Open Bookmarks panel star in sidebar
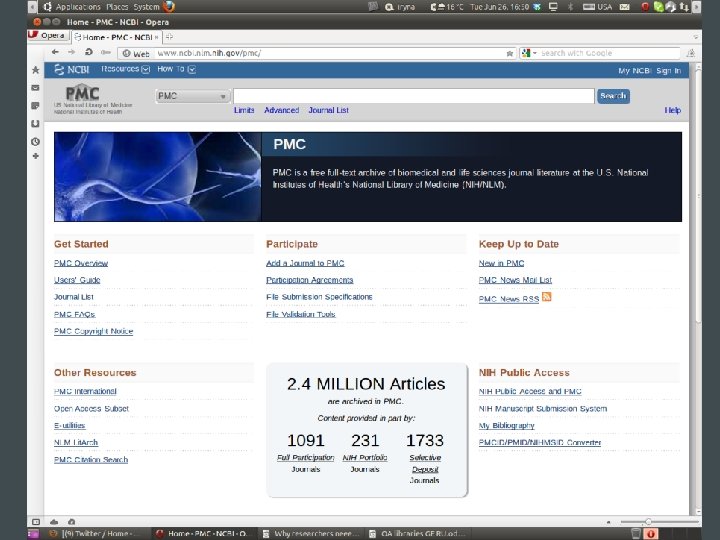Image resolution: width=720 pixels, height=540 pixels. pos(35,70)
